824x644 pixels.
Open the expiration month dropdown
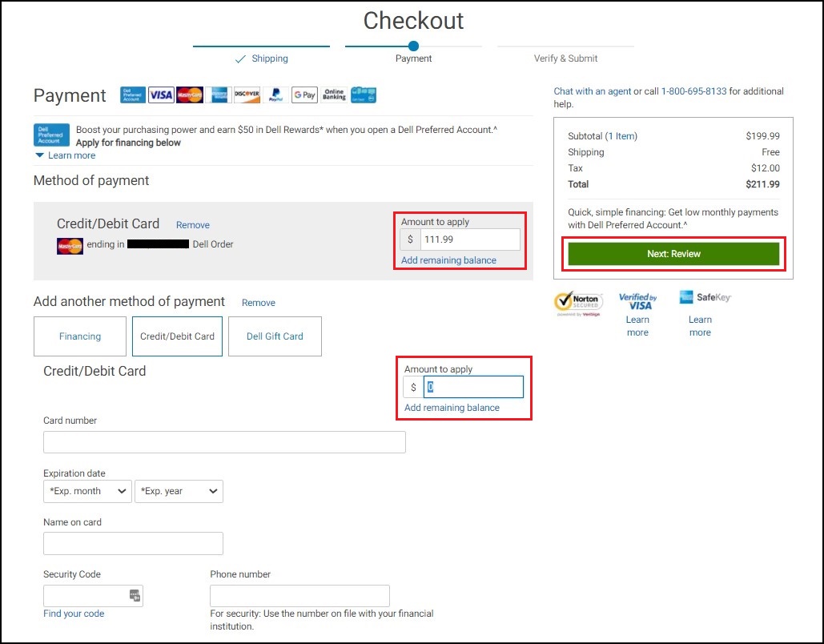(x=86, y=491)
